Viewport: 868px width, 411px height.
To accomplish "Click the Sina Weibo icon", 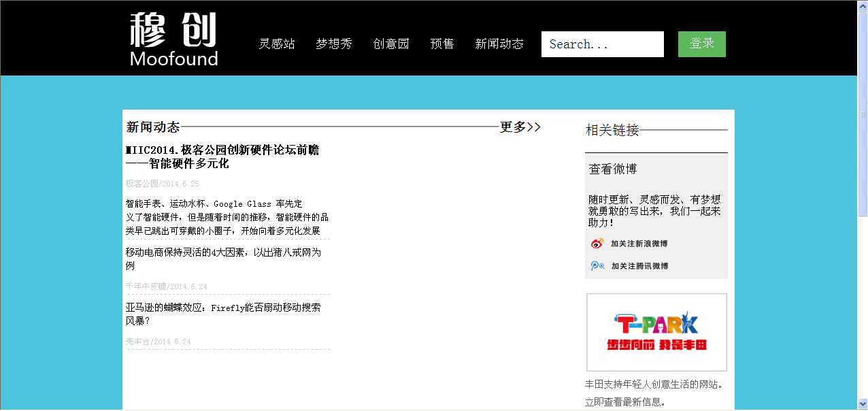I will click(x=597, y=244).
